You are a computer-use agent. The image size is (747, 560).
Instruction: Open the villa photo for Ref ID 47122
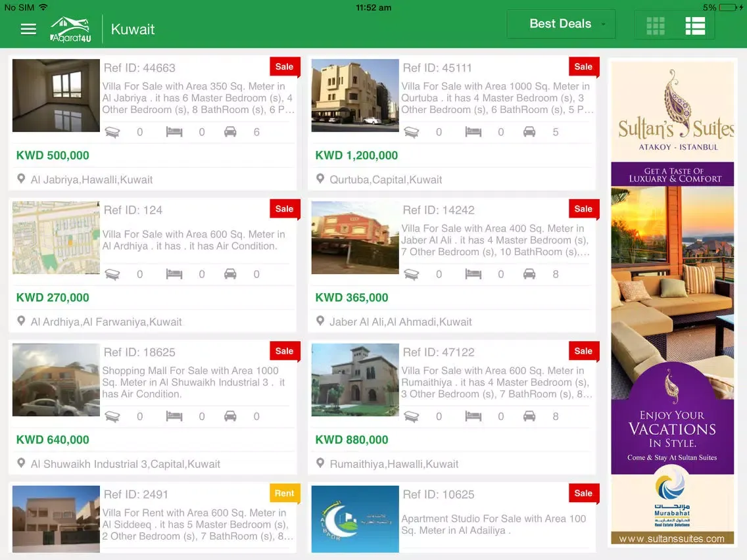(x=355, y=380)
